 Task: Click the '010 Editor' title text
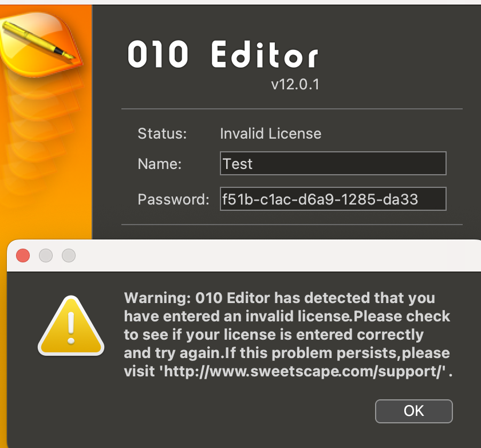(222, 56)
